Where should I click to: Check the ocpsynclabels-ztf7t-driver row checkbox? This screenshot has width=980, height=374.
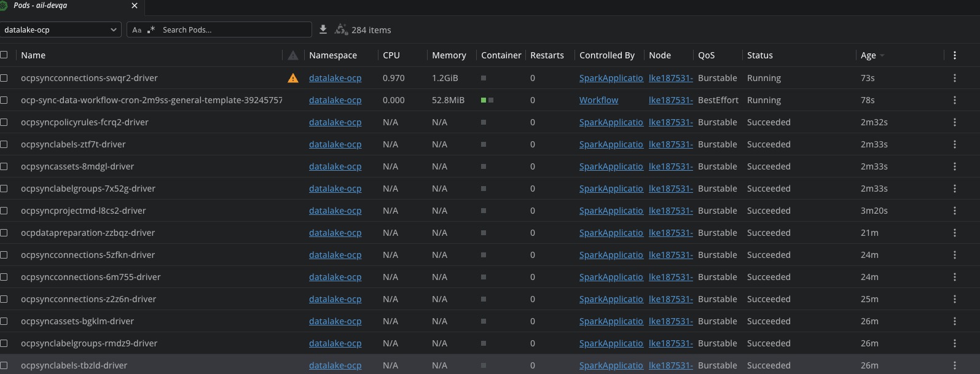[x=4, y=144]
